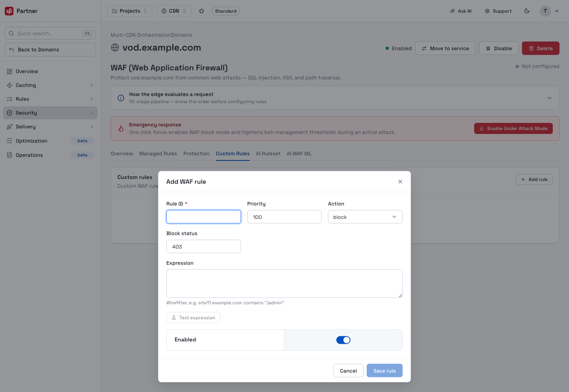
Task: Open the Action block dropdown
Action: pyautogui.click(x=365, y=217)
